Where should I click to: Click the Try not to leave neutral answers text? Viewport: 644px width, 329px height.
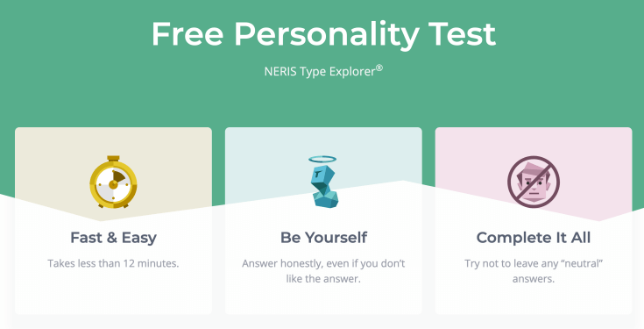(x=534, y=271)
